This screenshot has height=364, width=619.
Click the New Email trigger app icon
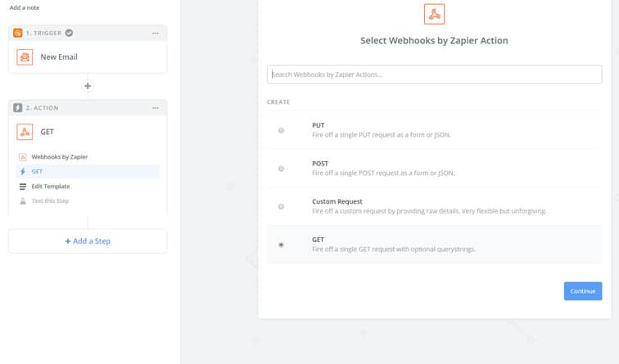[x=25, y=57]
